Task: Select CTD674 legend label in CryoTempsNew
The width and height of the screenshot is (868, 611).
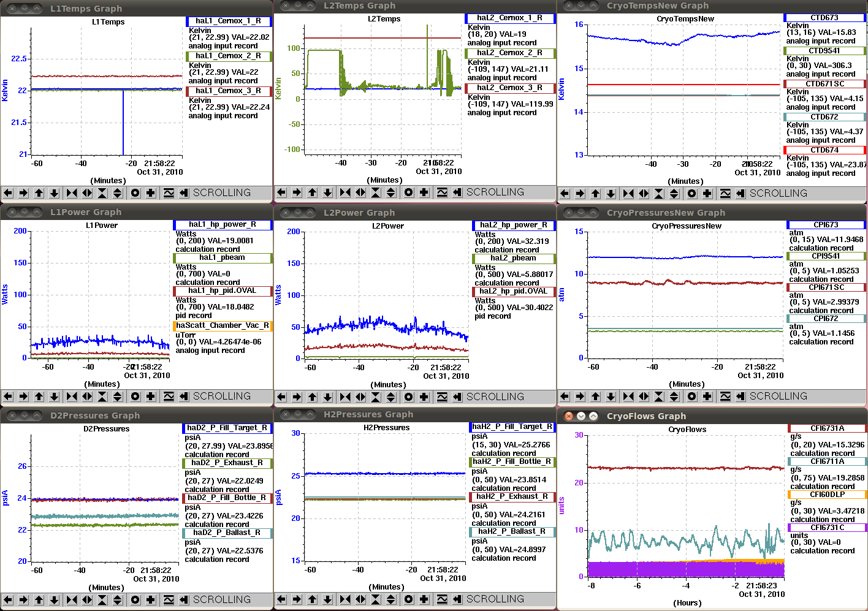Action: (824, 150)
